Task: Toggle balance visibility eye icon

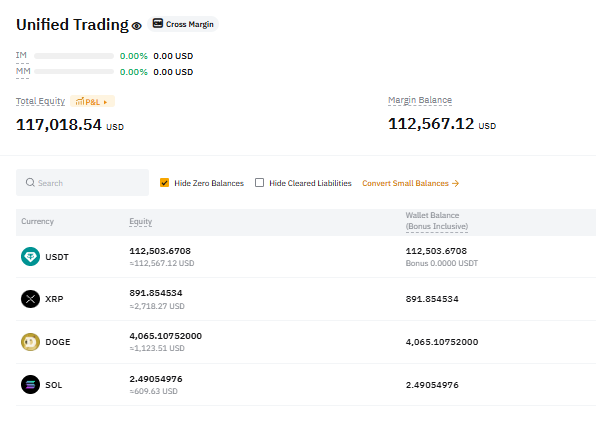Action: [136, 26]
